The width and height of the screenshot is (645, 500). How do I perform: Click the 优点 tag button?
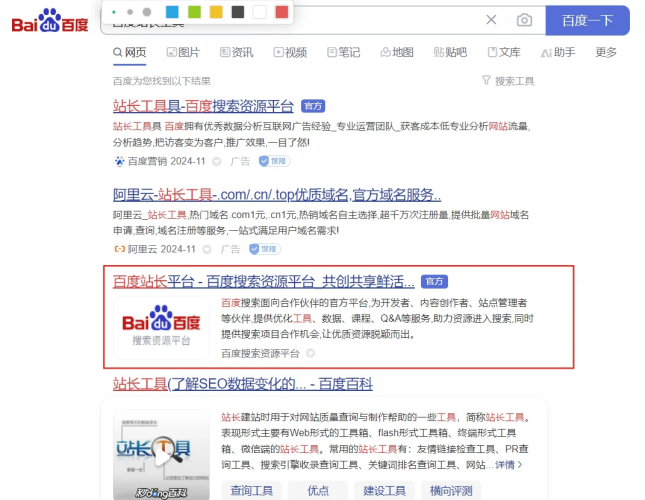(x=318, y=491)
